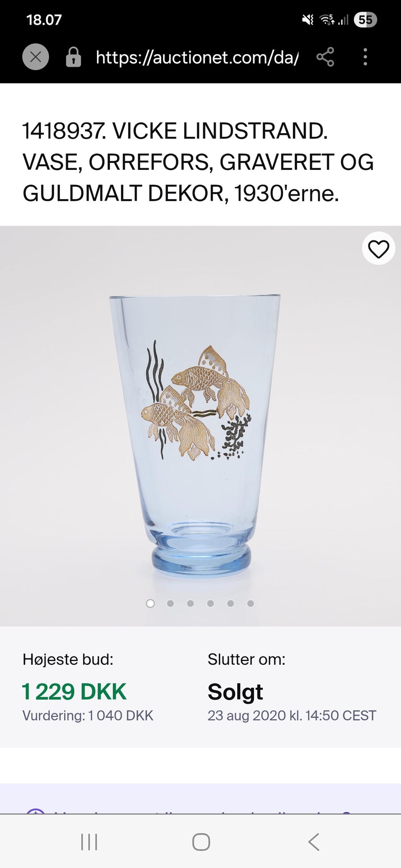
Task: Close the browser tab with X icon
Action: (36, 57)
